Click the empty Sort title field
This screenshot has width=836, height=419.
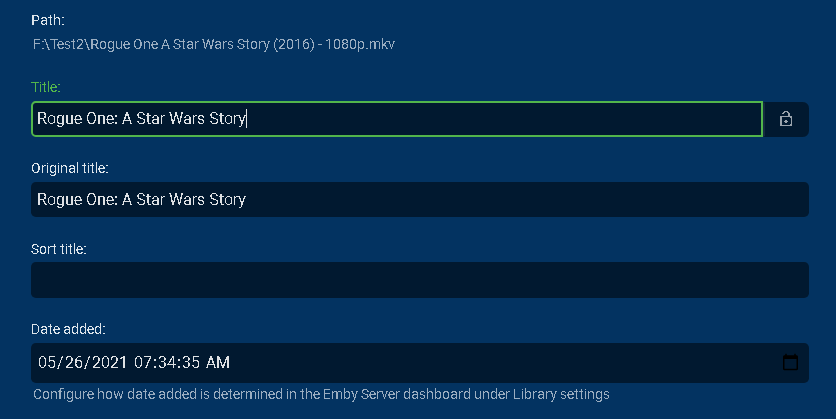pos(419,280)
